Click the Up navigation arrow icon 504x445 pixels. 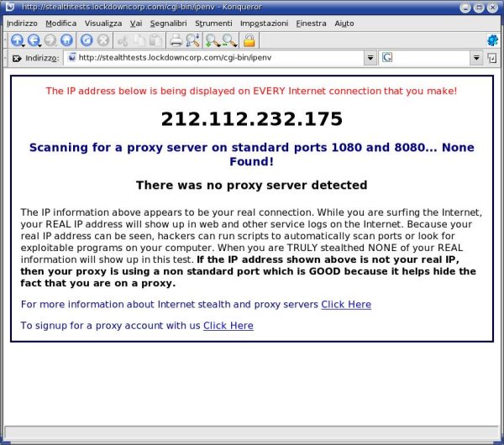click(18, 40)
